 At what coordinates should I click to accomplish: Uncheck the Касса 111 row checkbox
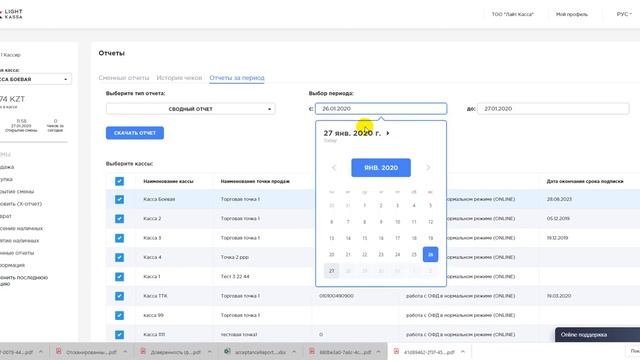119,335
